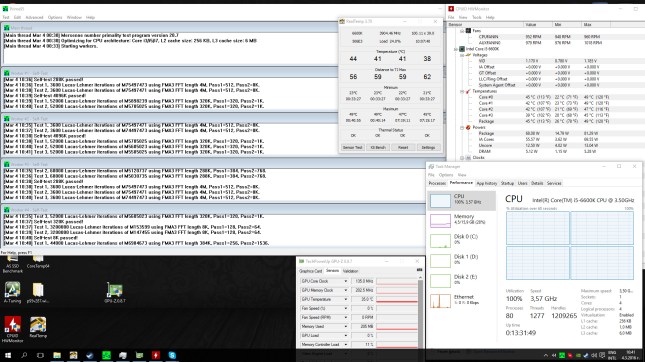Viewport: 645px width, 362px height.
Task: Select Ethernet in Task Manager sidebar
Action: click(x=462, y=301)
